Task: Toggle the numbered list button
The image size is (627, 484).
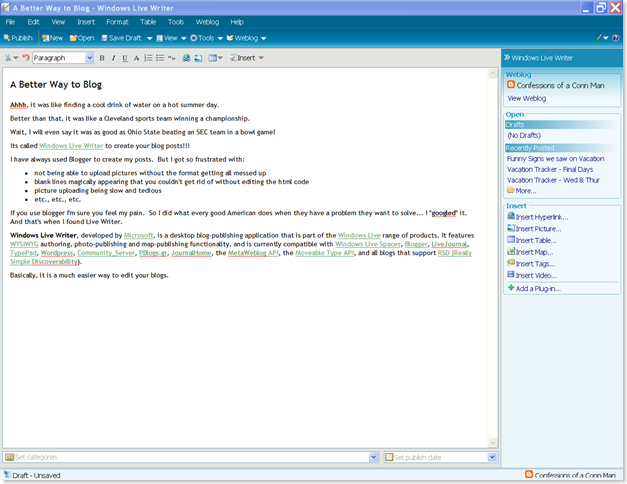Action: (148, 58)
